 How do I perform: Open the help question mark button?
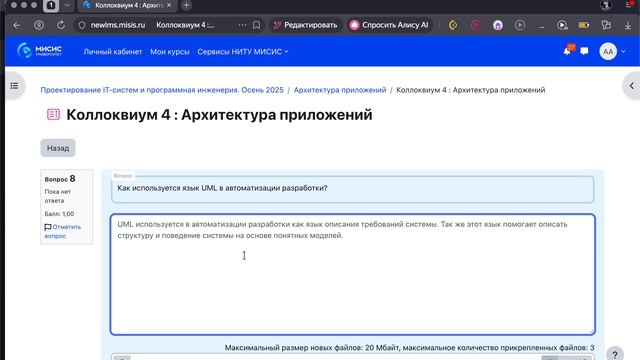(615, 353)
